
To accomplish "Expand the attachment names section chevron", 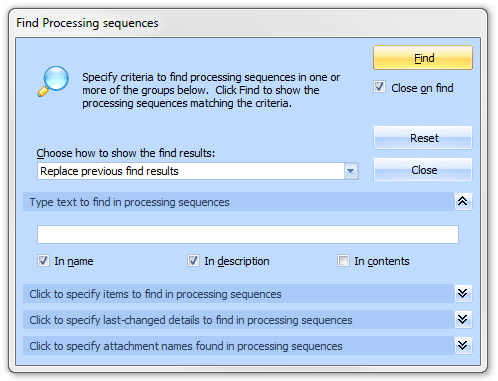I will (463, 345).
